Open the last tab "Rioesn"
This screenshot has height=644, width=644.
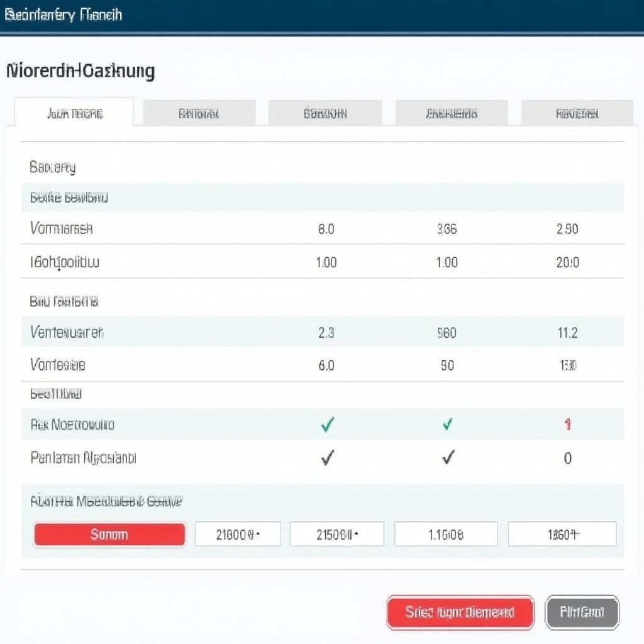point(577,114)
